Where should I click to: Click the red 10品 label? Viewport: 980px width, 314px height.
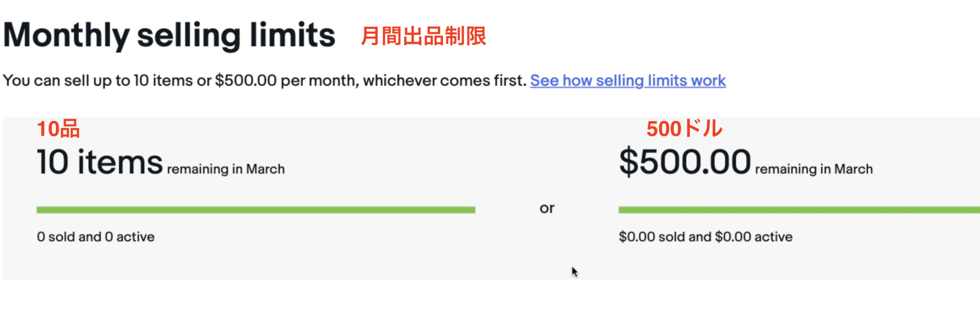(x=58, y=129)
